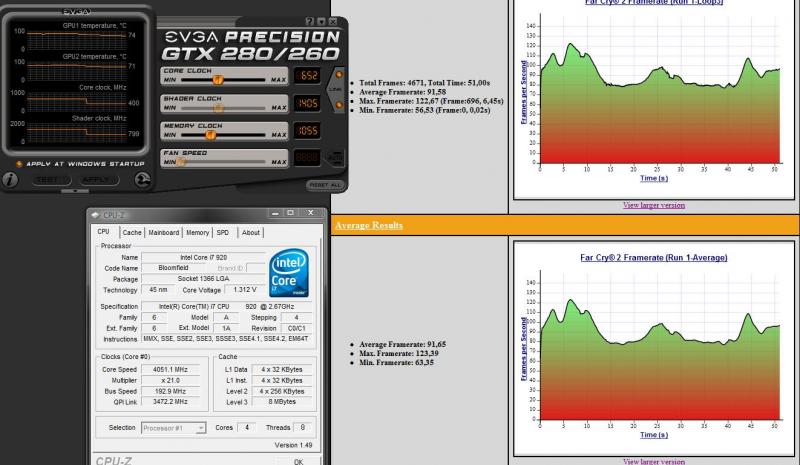Open the EVGA Precision info icon
This screenshot has width=800, height=465.
10,180
